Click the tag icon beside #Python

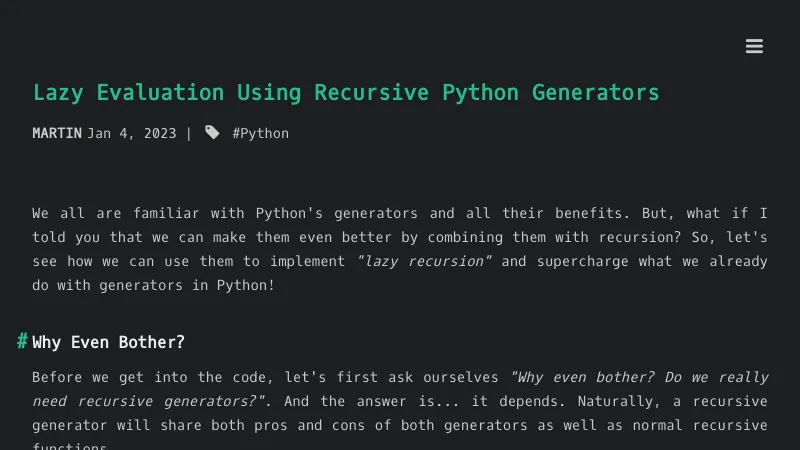[x=212, y=133]
